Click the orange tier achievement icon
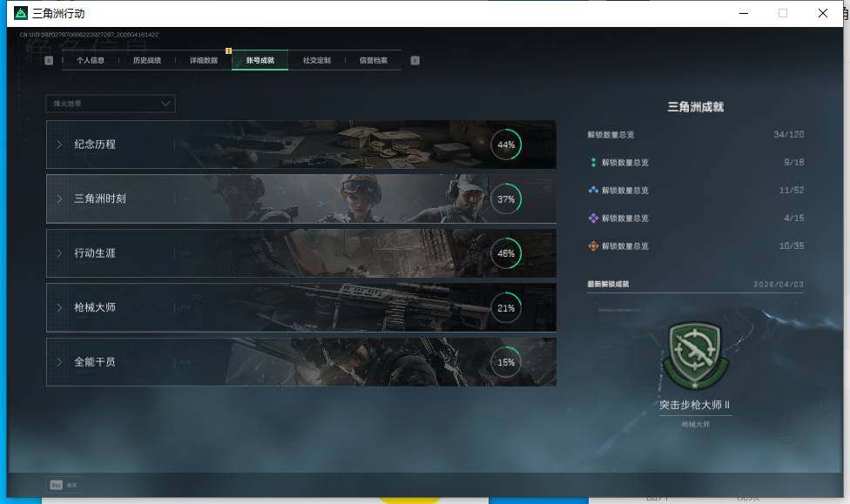Image resolution: width=850 pixels, height=504 pixels. pos(593,246)
